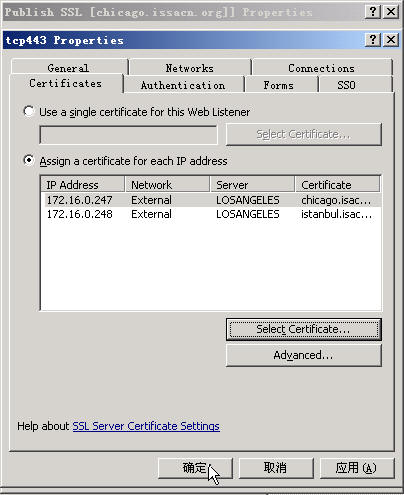Switch to the Forms tab
The image size is (404, 495).
coord(279,85)
